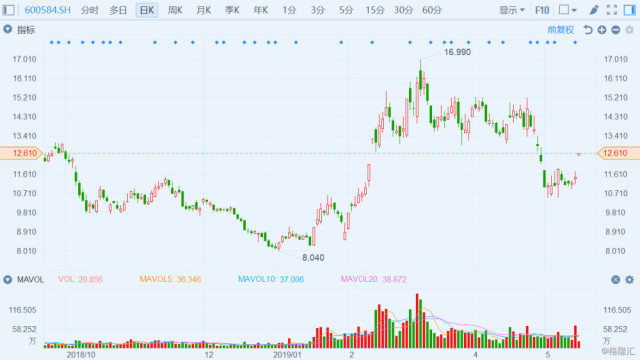Select the pencil drawing tool
This screenshot has height=360, width=640.
pyautogui.click(x=594, y=10)
